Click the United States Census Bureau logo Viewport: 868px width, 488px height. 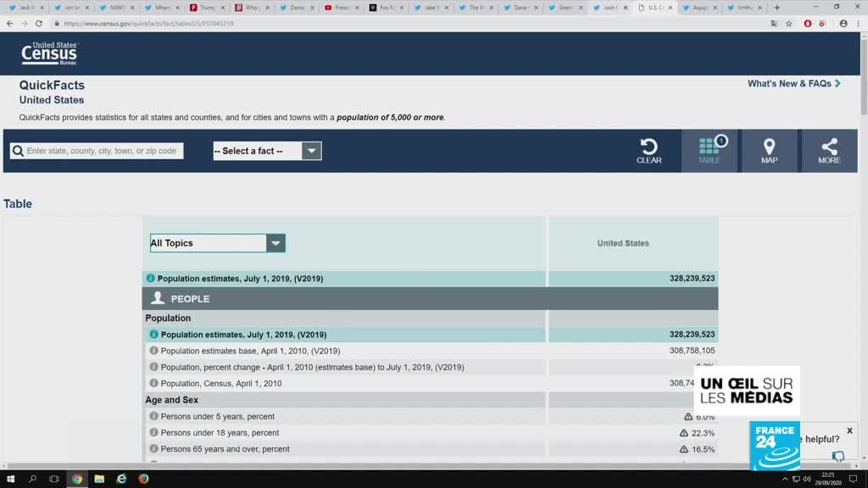[49, 54]
